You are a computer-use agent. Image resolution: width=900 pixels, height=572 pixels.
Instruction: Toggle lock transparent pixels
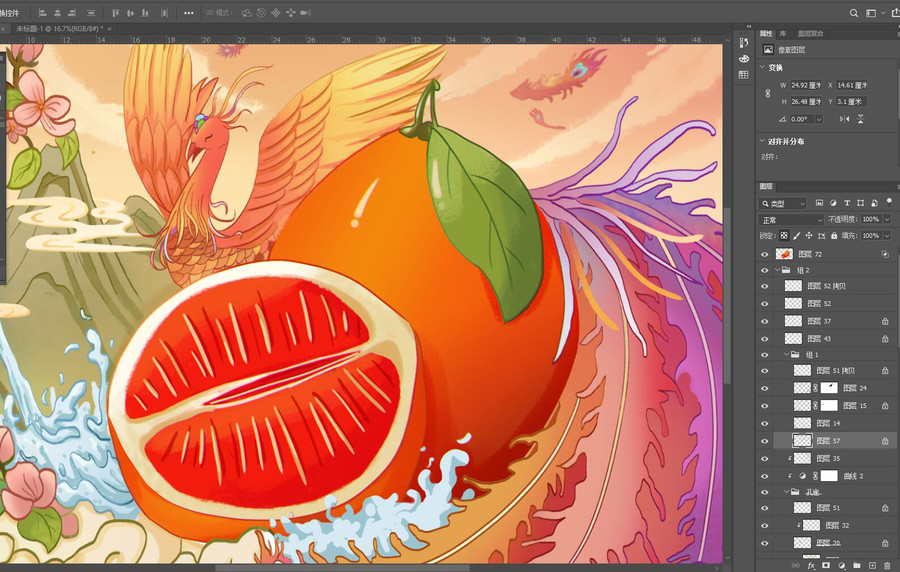coord(784,236)
